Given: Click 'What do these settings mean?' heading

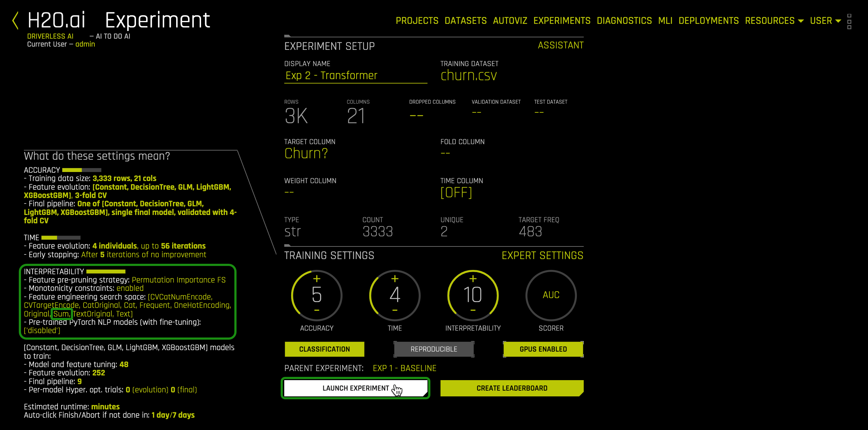Looking at the screenshot, I should pyautogui.click(x=97, y=156).
